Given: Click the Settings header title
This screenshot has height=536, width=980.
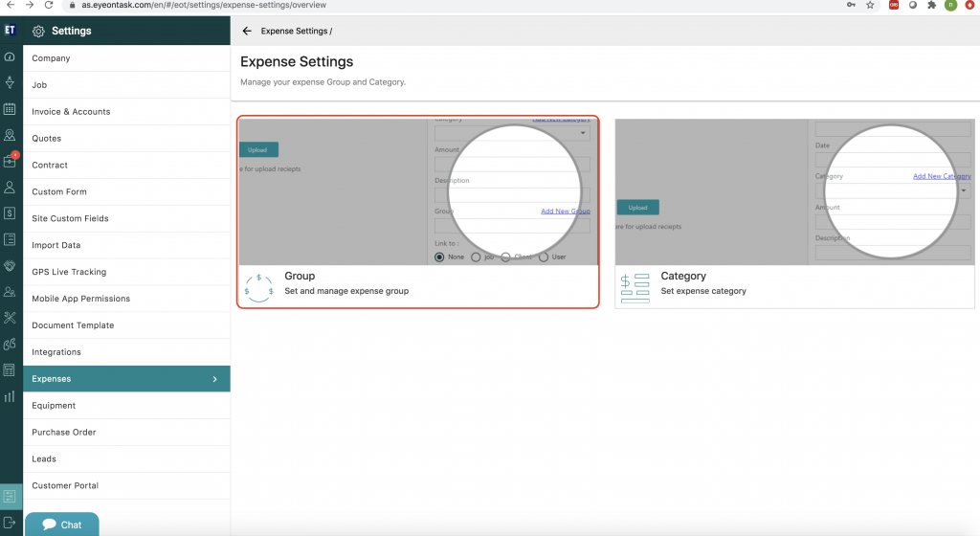Looking at the screenshot, I should pyautogui.click(x=71, y=32).
